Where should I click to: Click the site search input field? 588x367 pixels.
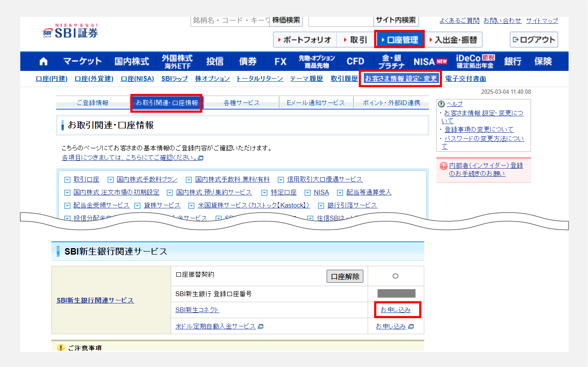(341, 21)
